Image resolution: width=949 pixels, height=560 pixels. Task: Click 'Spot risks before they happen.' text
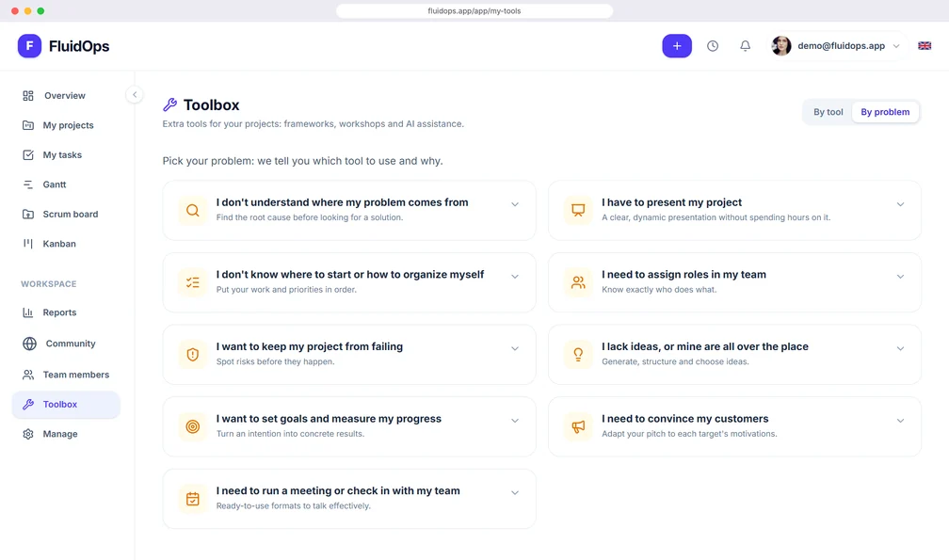[x=275, y=361]
